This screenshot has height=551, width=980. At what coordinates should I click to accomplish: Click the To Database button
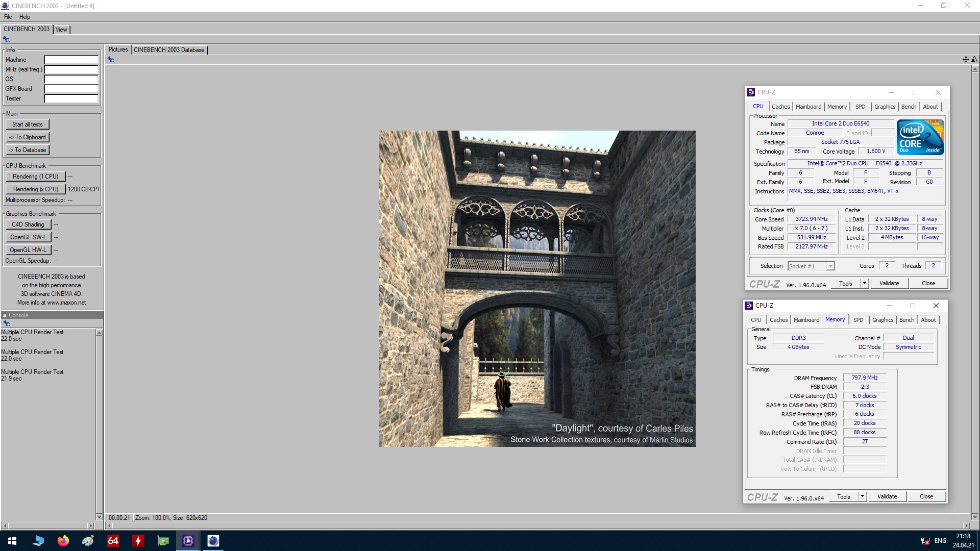click(28, 150)
